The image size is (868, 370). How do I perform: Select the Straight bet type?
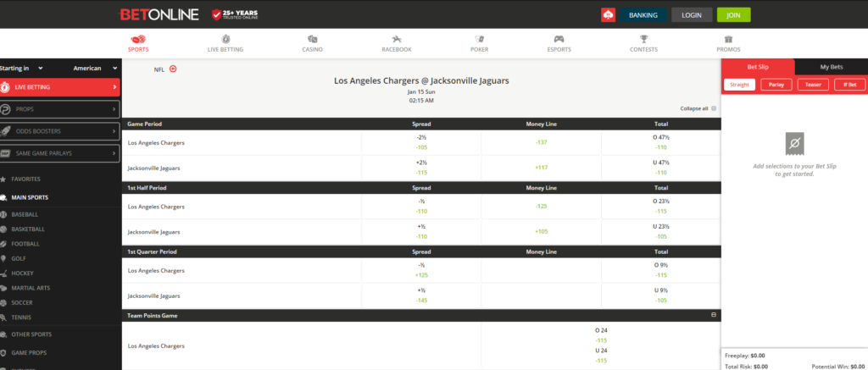click(x=739, y=85)
